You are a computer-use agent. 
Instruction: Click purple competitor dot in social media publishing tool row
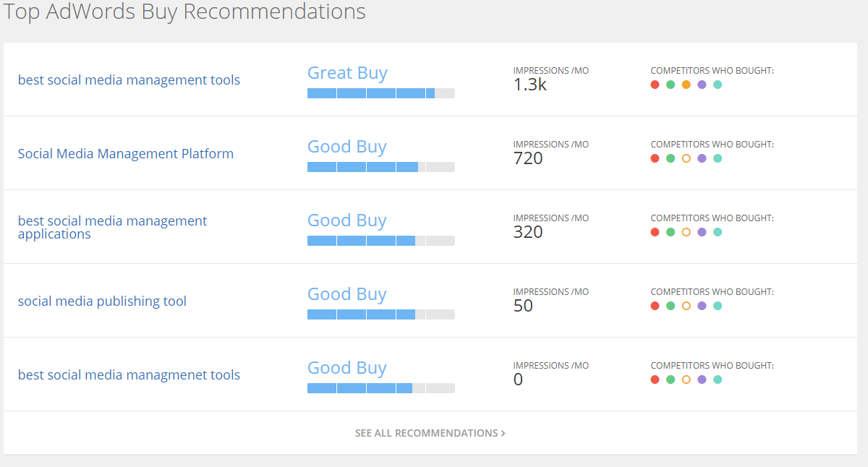tap(702, 306)
